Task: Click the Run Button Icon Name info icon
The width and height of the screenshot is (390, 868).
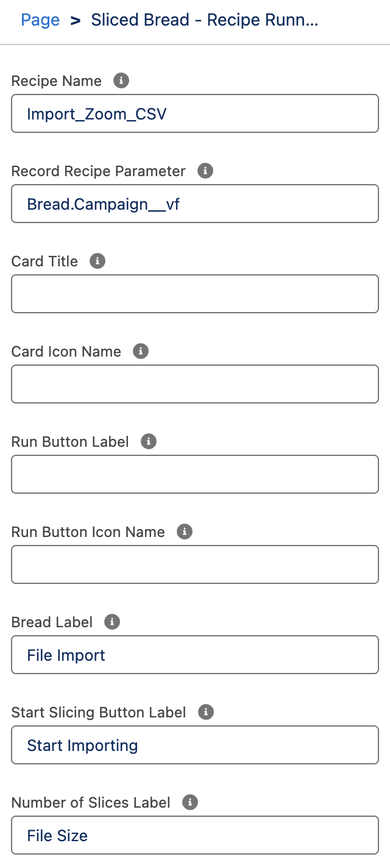Action: click(184, 532)
